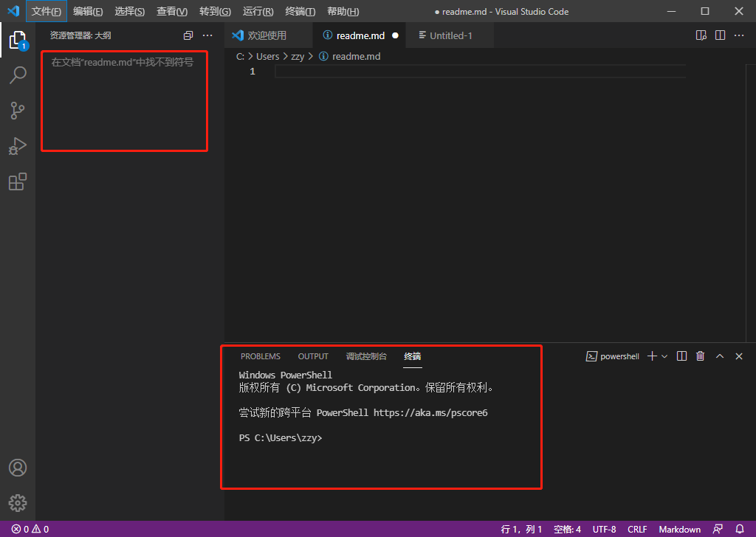This screenshot has width=756, height=537.
Task: Click the 'Windows PowerShell' terminal line
Action: coord(286,375)
